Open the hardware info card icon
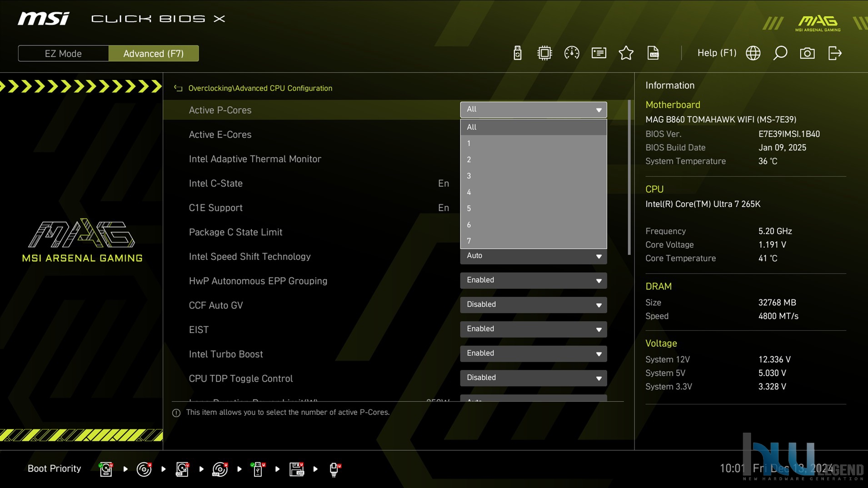Viewport: 868px width, 488px height. point(599,53)
